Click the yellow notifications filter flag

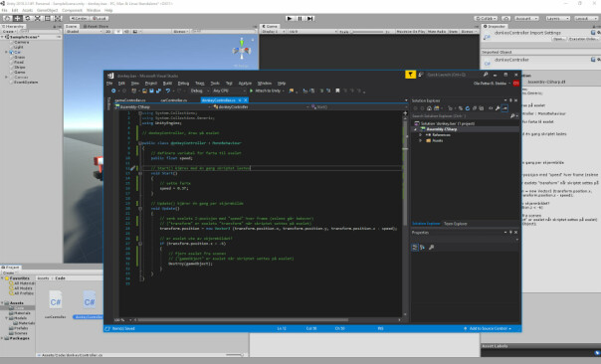410,75
